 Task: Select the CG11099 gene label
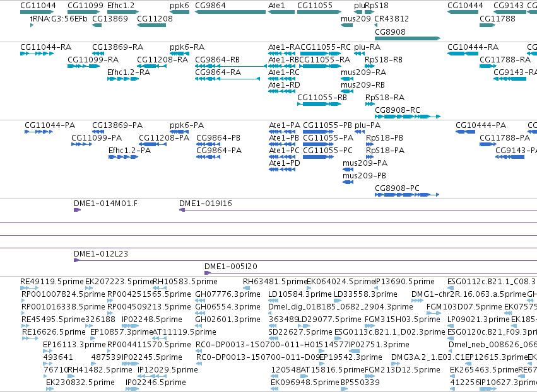[x=85, y=6]
